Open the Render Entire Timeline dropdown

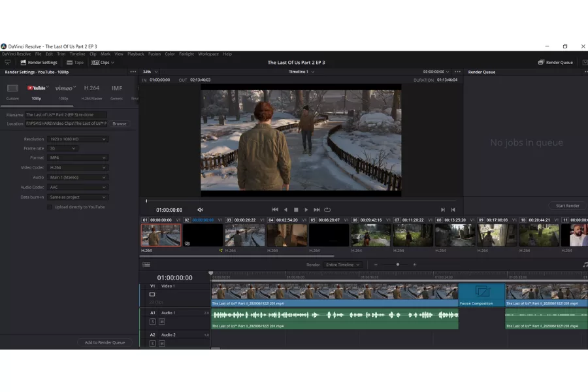[x=343, y=265]
